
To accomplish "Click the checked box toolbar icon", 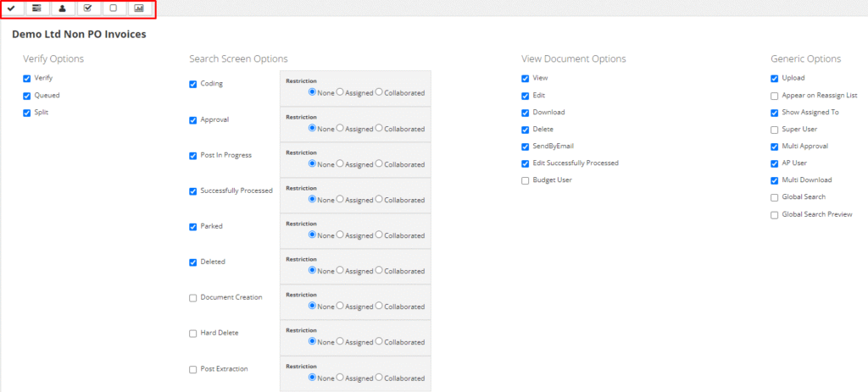I will (88, 8).
